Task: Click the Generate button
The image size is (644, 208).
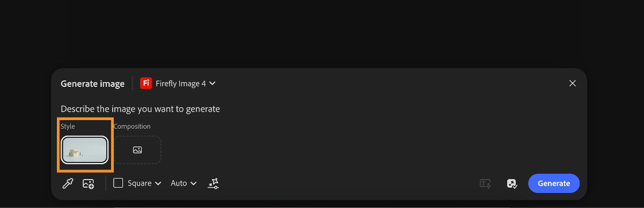Action: pos(554,183)
